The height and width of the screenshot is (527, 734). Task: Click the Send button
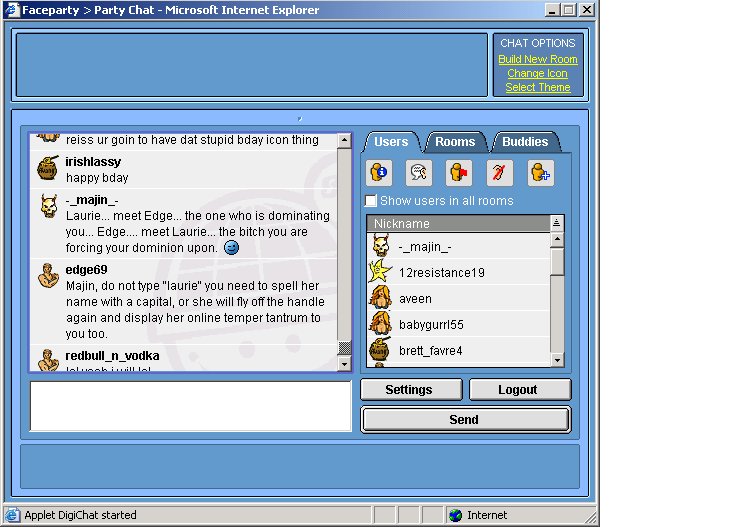[465, 419]
